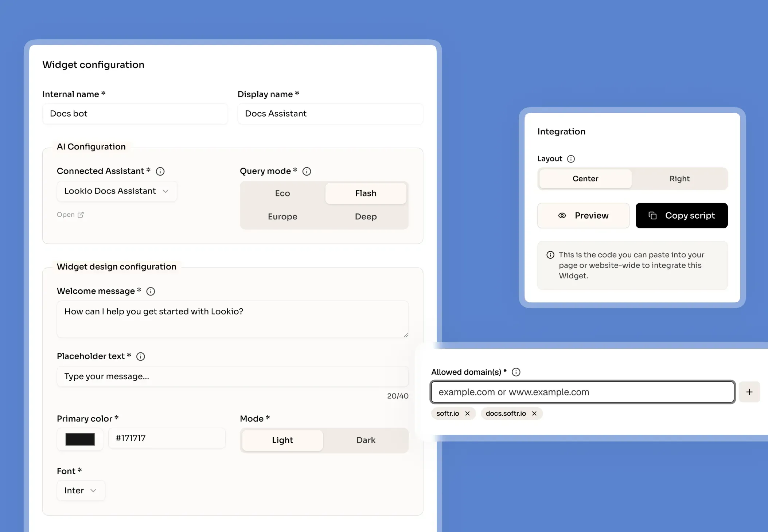Click the Display name field

(x=330, y=114)
